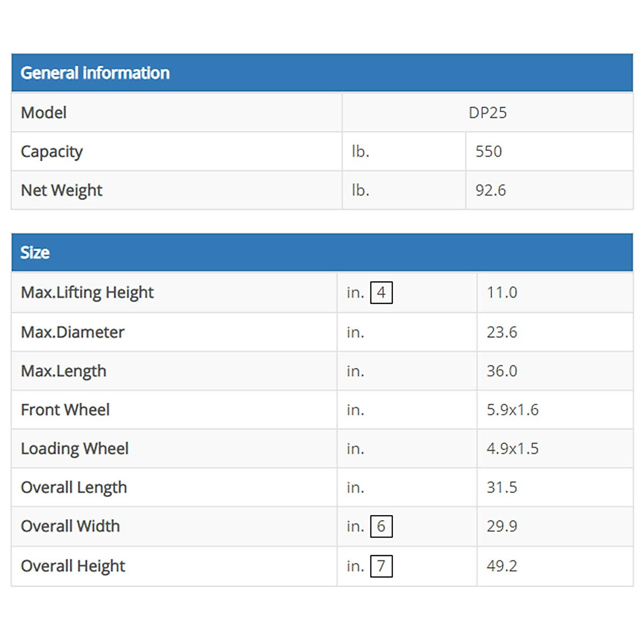Click the DP25 model value
This screenshot has width=644, height=644.
tap(487, 113)
